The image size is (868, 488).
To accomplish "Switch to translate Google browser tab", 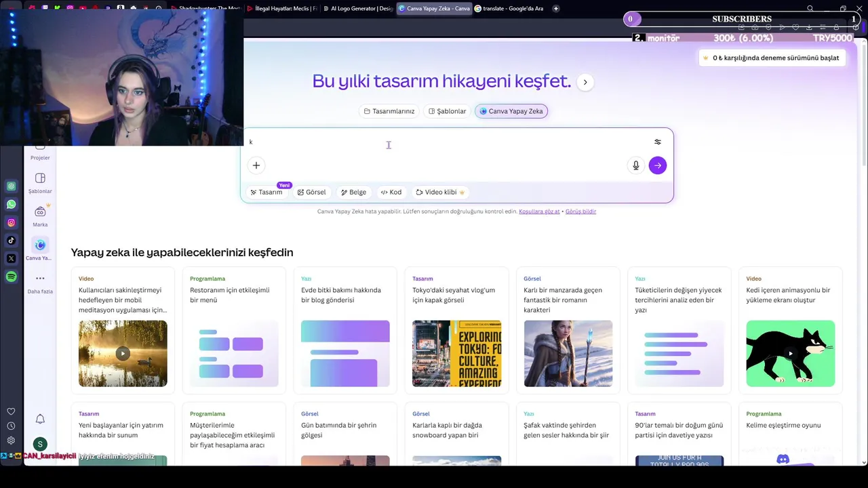I will [x=510, y=8].
